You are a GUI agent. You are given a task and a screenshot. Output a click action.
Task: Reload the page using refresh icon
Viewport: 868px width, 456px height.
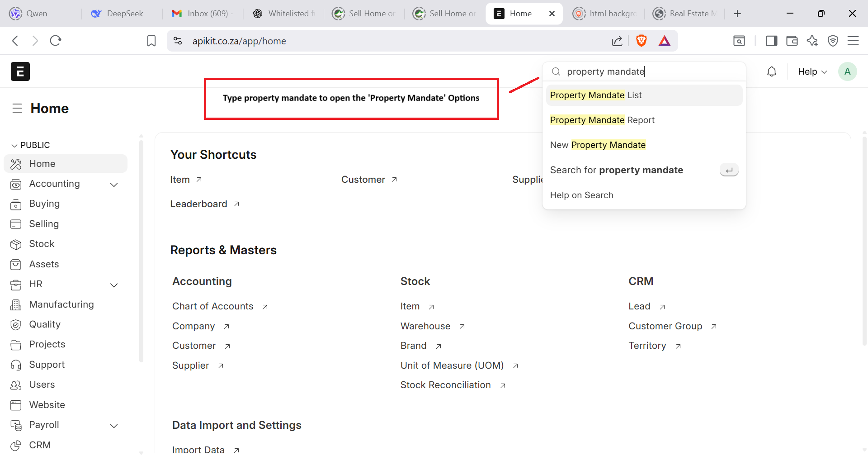pos(56,41)
